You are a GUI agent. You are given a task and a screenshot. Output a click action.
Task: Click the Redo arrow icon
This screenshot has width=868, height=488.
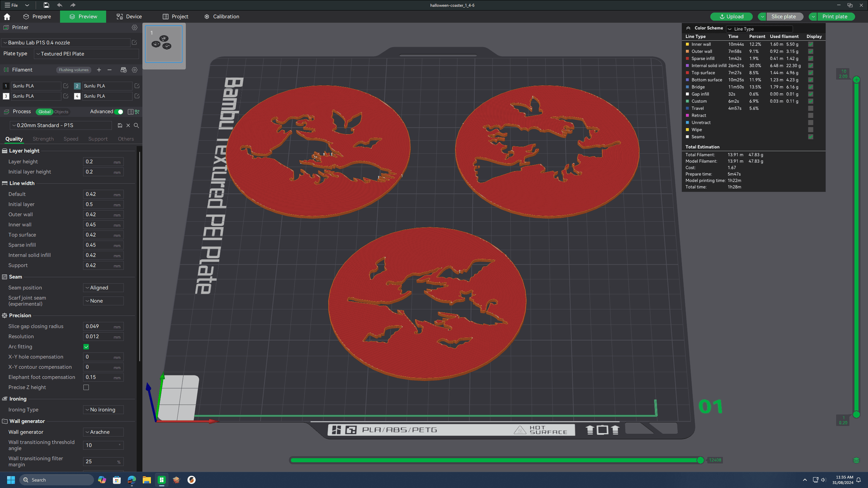coord(73,5)
